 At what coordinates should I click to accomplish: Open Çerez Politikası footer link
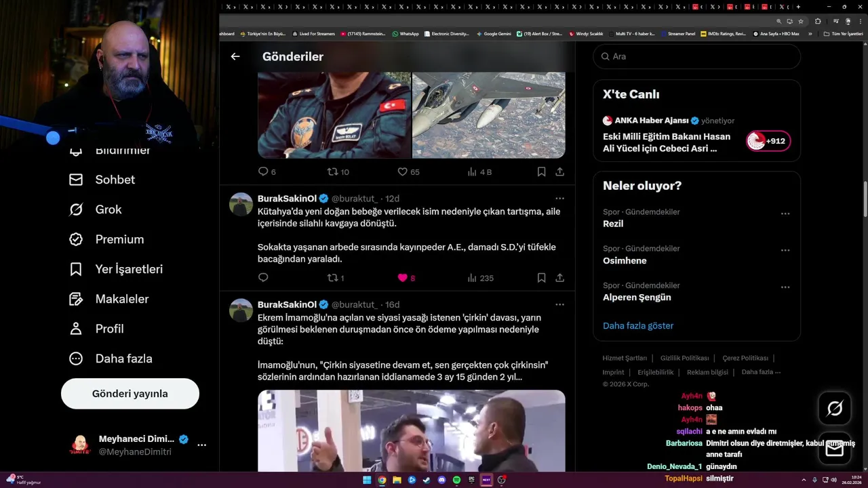click(745, 358)
